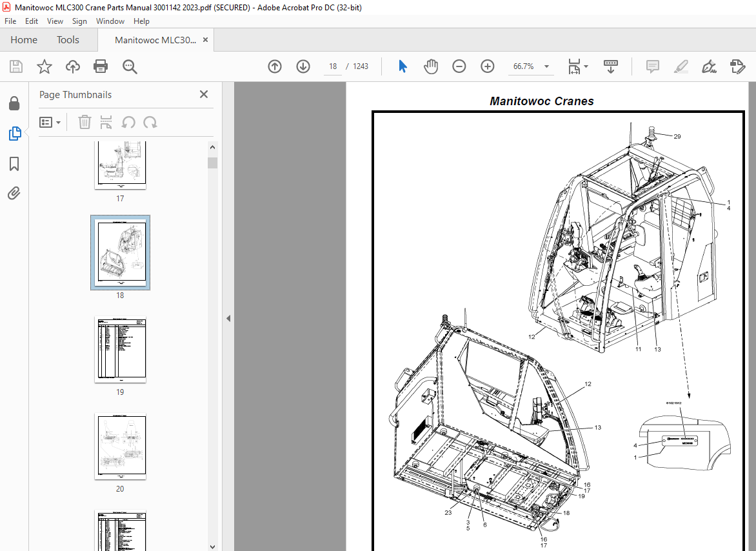Click the page number field showing 18
756x551 pixels.
[333, 66]
